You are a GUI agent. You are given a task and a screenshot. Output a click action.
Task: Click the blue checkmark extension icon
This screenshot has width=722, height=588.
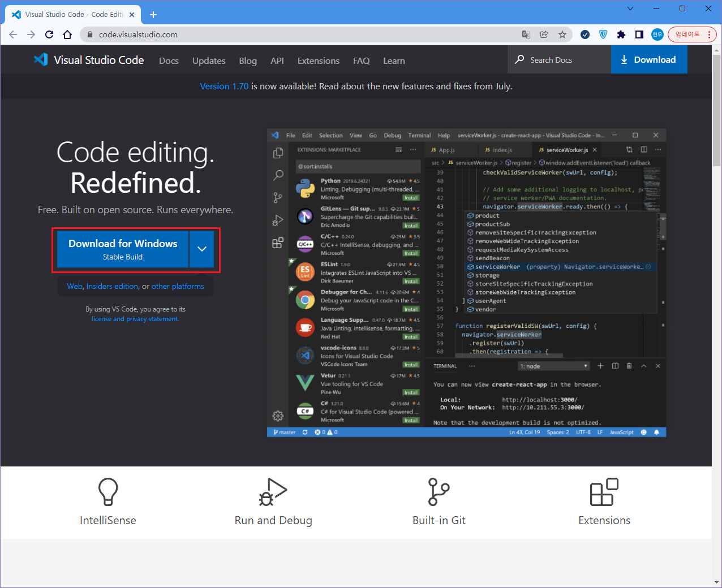(x=585, y=34)
